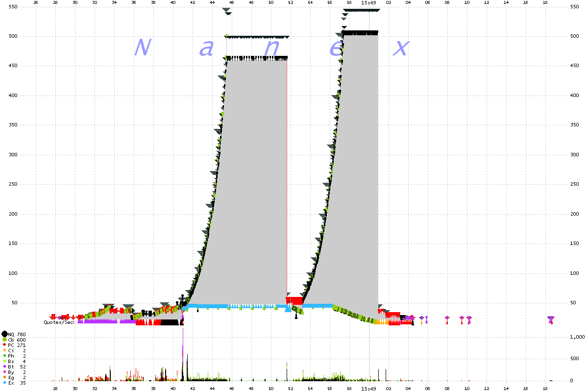Click the legend text "NQ 780"
This screenshot has height=392, width=588.
point(17,334)
